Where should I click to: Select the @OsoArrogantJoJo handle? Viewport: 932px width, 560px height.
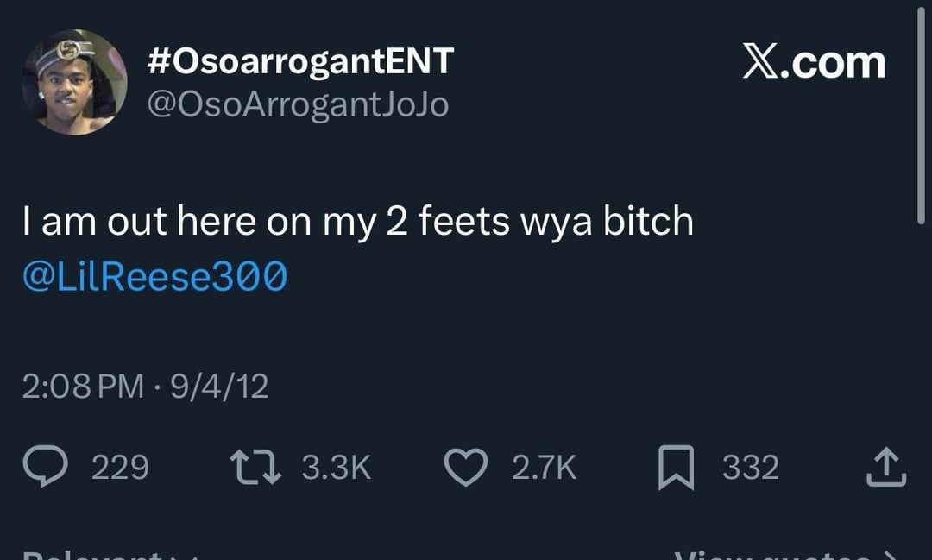point(298,105)
